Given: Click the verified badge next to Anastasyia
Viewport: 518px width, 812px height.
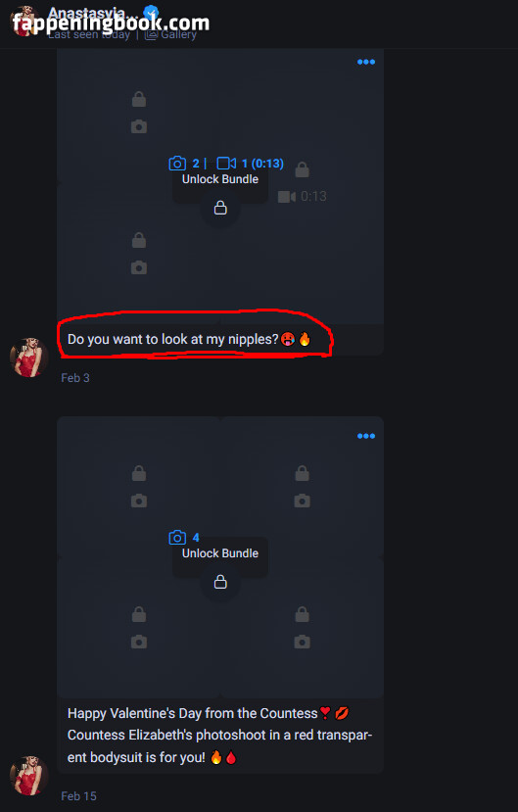Looking at the screenshot, I should 151,13.
